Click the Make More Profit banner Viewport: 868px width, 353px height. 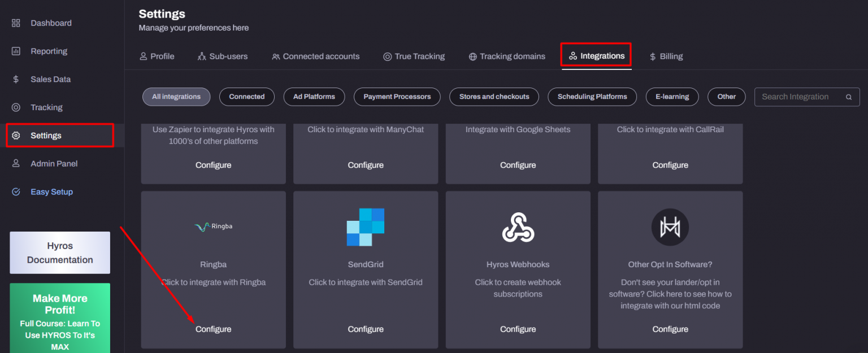click(59, 318)
